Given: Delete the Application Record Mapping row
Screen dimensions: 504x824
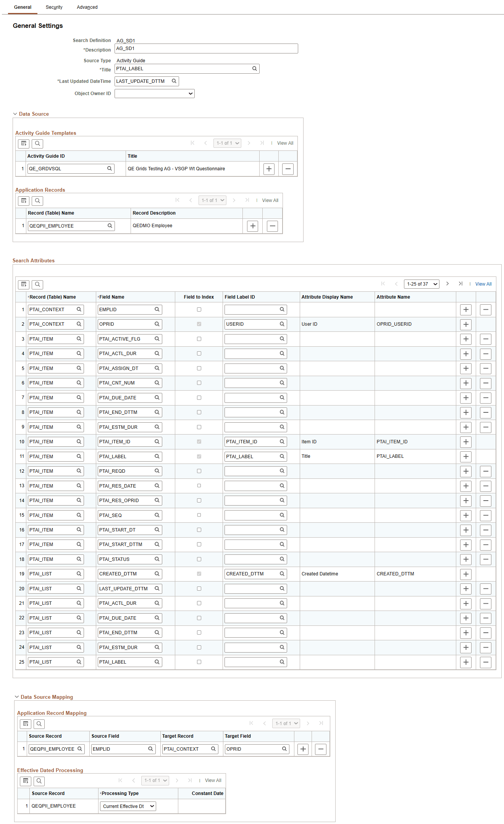Looking at the screenshot, I should tap(321, 749).
